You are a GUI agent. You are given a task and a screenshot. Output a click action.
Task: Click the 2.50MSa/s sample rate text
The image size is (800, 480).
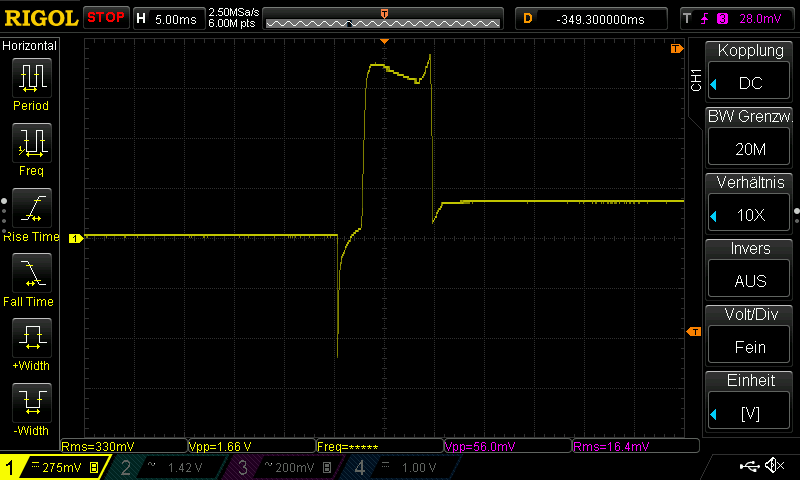tap(234, 12)
